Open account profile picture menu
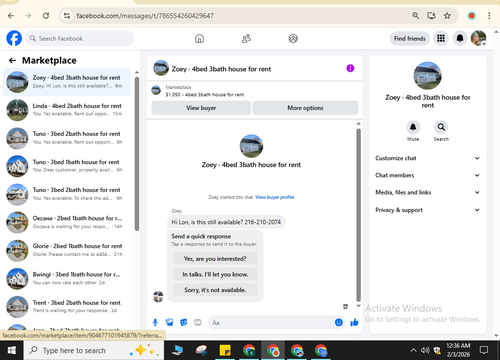 coord(478,38)
